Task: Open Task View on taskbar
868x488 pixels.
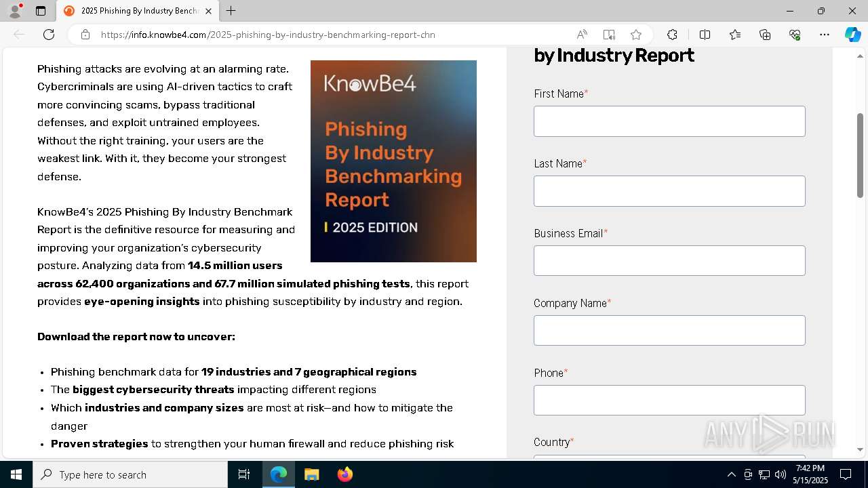Action: pos(244,474)
